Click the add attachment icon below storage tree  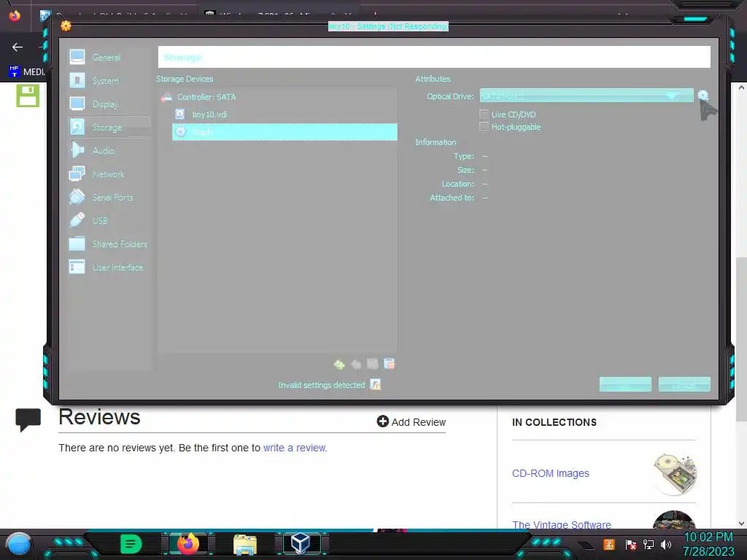(x=373, y=365)
